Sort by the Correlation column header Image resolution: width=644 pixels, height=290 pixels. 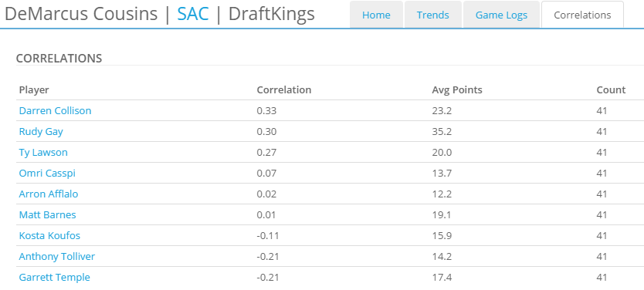[284, 89]
